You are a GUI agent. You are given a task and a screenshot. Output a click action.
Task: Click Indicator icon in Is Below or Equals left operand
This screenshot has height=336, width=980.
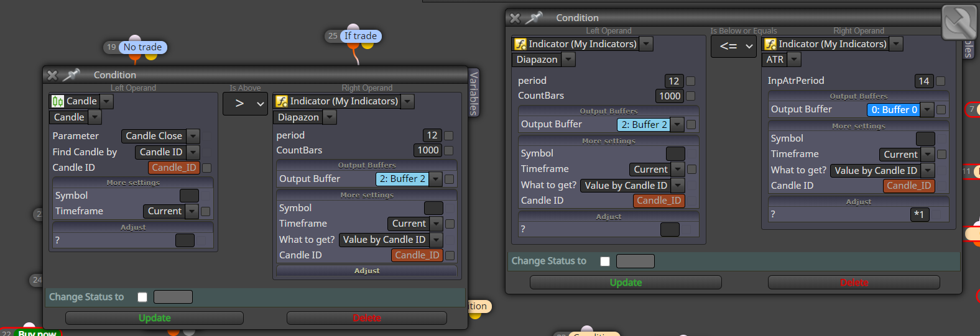(x=520, y=44)
